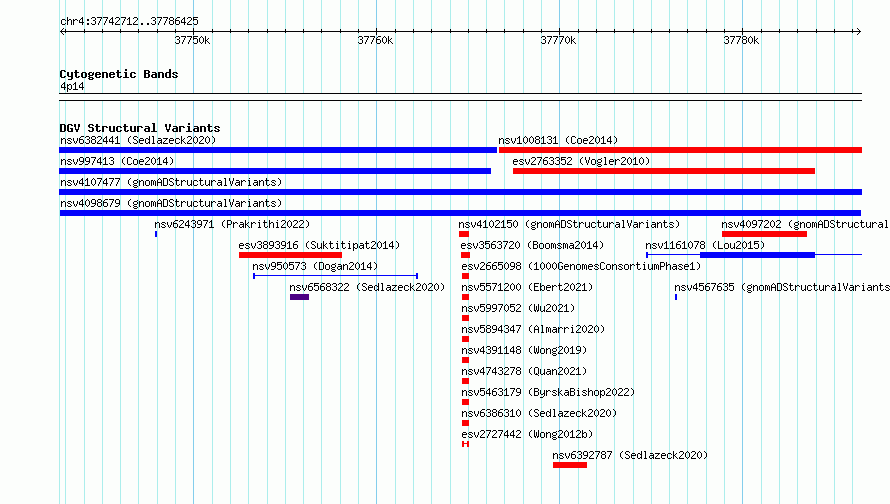Screen dimensions: 890x504
Task: Select the 4p14 band label
Action: pos(72,86)
